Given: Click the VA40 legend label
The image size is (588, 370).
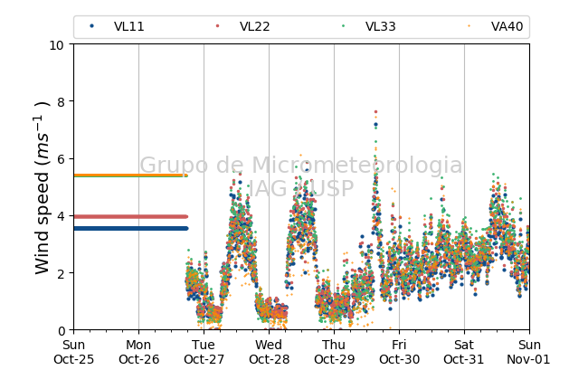Looking at the screenshot, I should tap(507, 26).
